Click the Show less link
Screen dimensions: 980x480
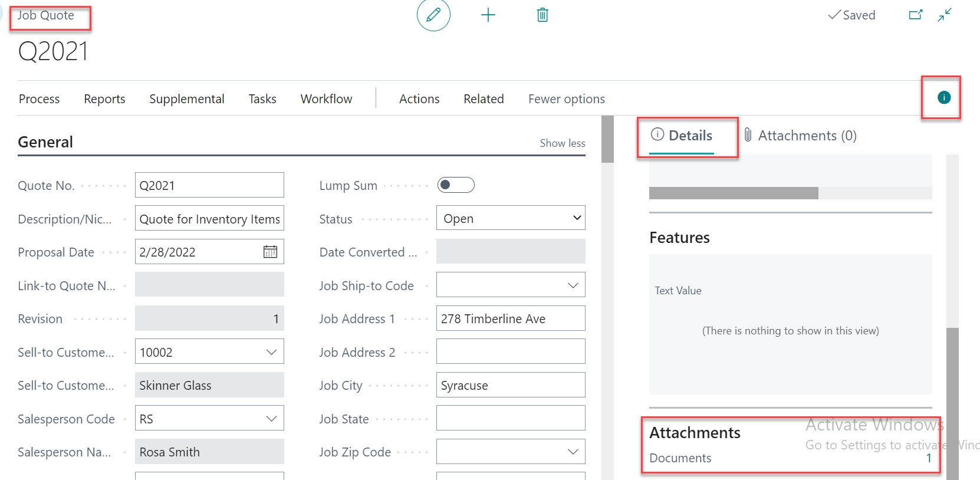pyautogui.click(x=562, y=143)
